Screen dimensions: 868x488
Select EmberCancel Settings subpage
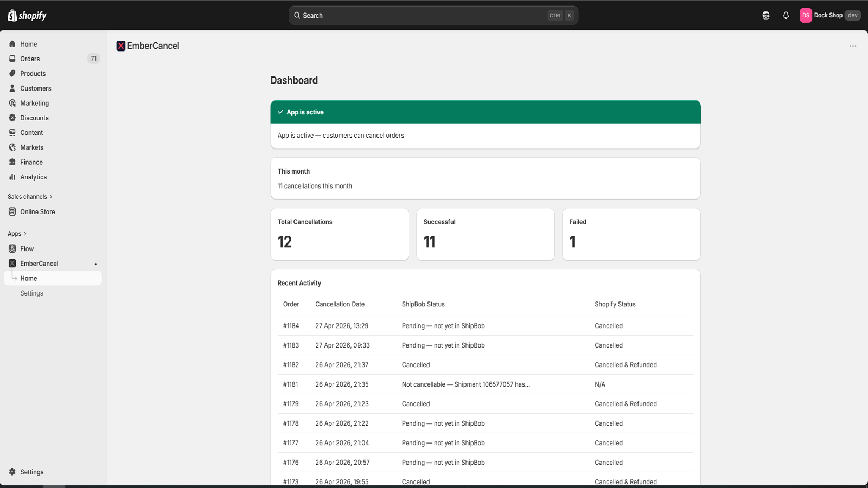(x=31, y=293)
